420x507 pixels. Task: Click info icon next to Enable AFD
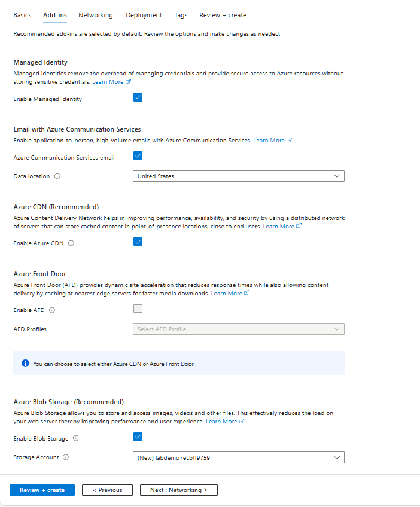coord(52,310)
